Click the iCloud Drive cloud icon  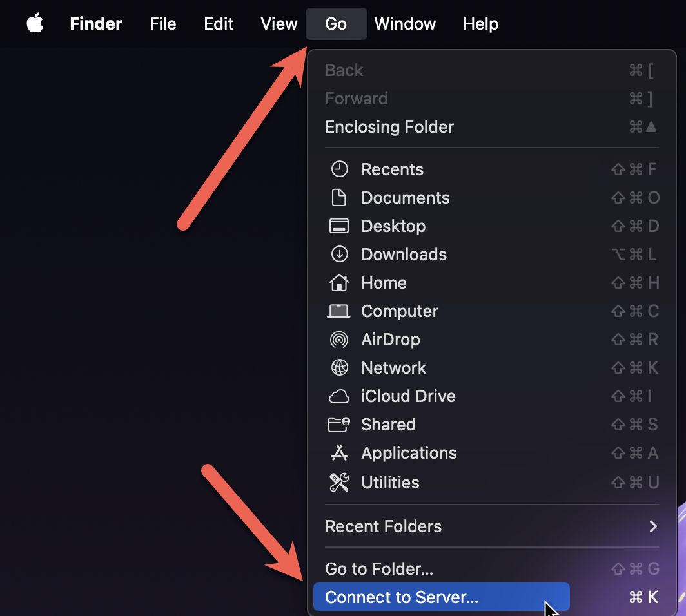(x=340, y=396)
